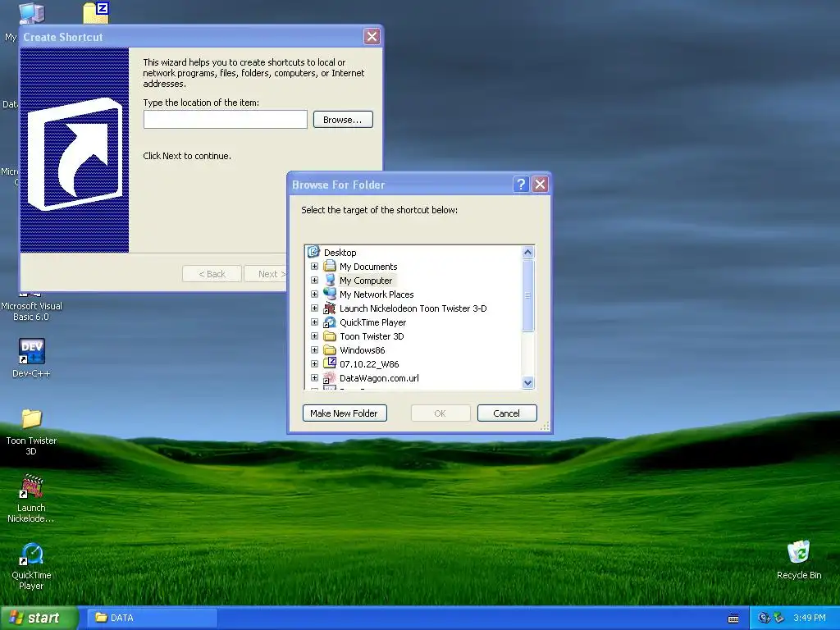Click the folder tree scroll up arrow
The image size is (840, 630).
click(527, 253)
